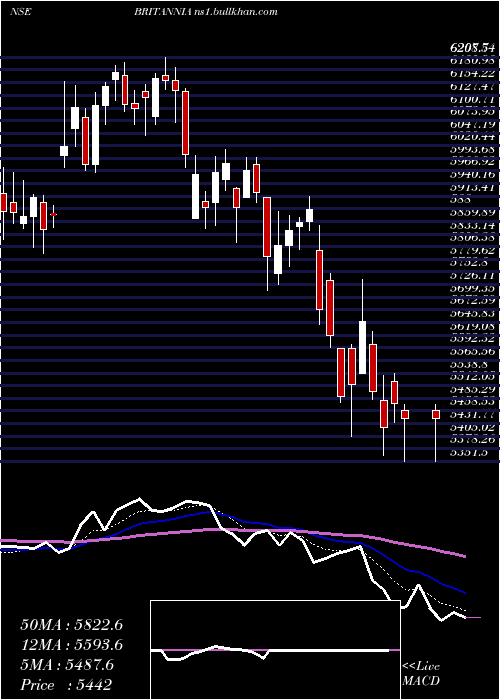Click the blue 12MA line's right end
This screenshot has width=500, height=700.
pos(465,592)
